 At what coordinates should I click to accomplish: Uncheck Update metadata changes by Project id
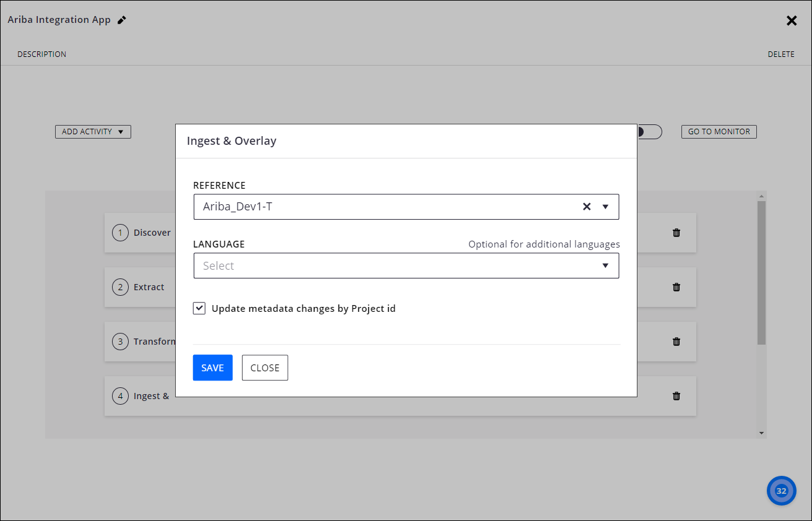[x=199, y=308]
